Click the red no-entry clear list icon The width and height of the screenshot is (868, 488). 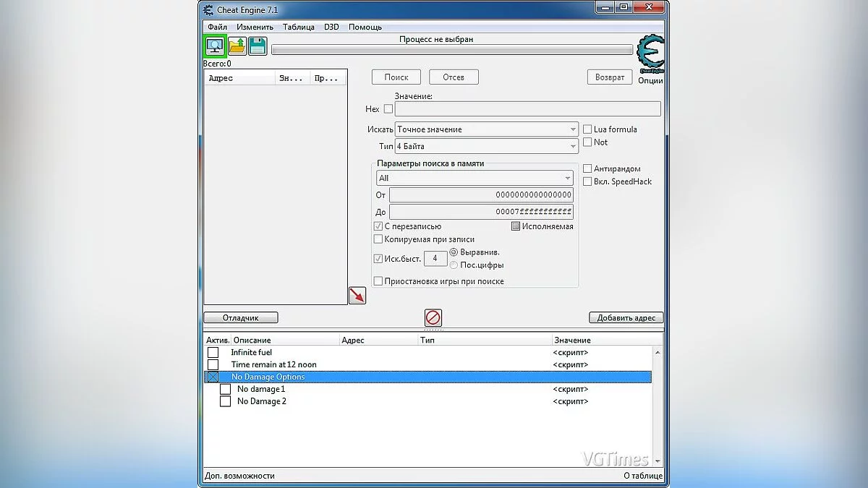click(x=433, y=317)
